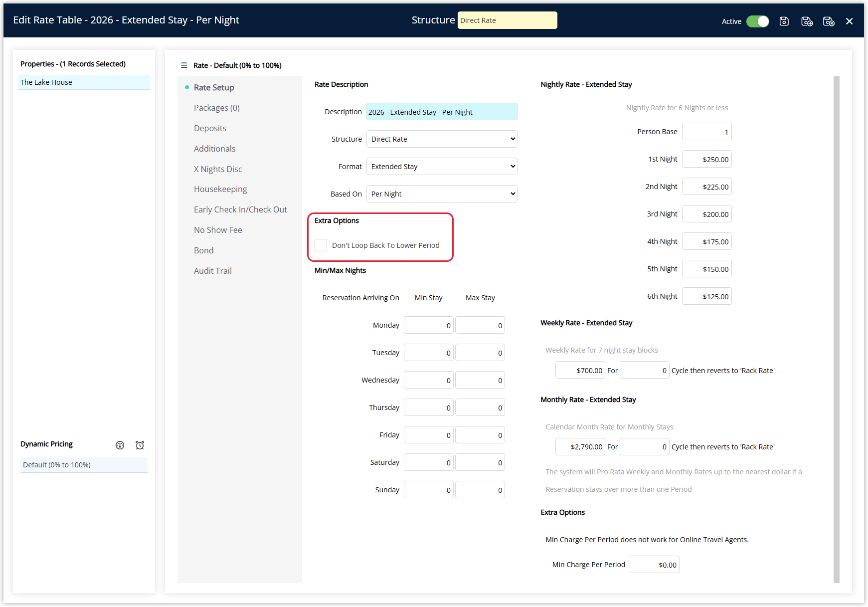The width and height of the screenshot is (868, 607).
Task: Go to the Deposits section
Action: tap(210, 128)
